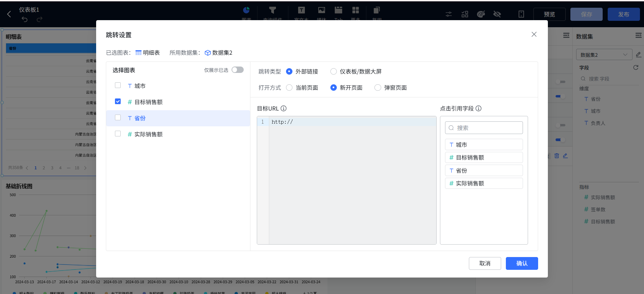644x294 pixels.
Task: Select 仪表板/数据大屏 jump type
Action: pyautogui.click(x=333, y=72)
